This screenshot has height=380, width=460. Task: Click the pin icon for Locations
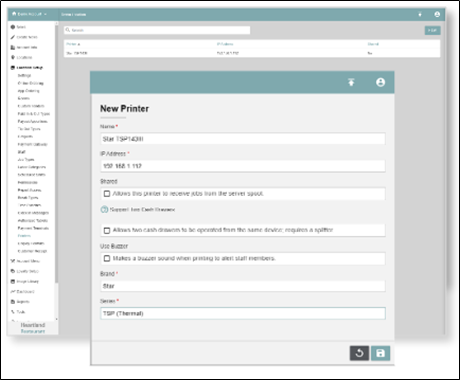[x=13, y=57]
